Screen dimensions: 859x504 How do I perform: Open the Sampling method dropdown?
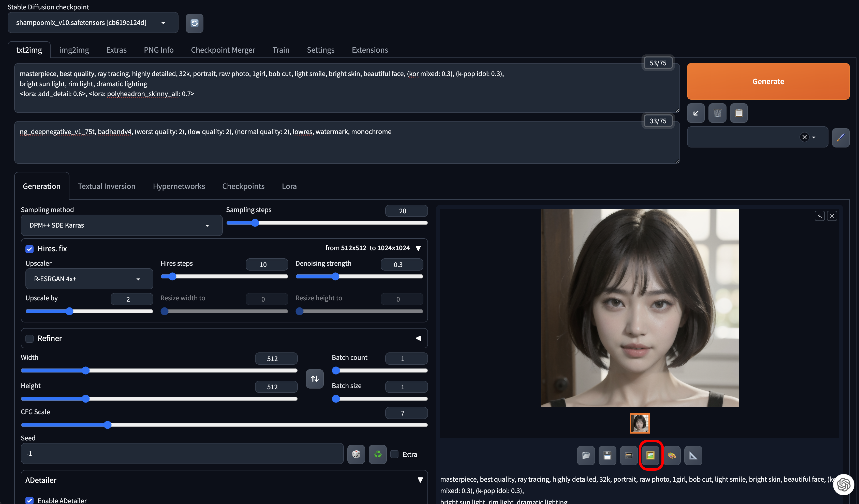tap(121, 225)
